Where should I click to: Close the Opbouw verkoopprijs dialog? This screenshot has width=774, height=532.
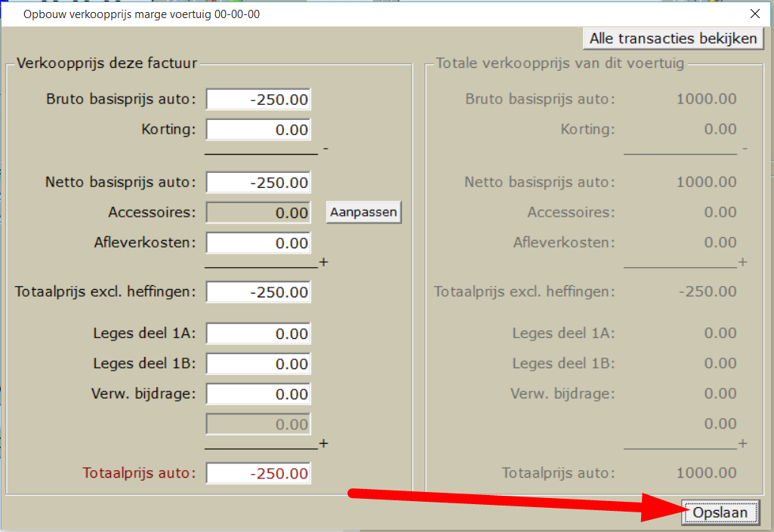[x=755, y=14]
